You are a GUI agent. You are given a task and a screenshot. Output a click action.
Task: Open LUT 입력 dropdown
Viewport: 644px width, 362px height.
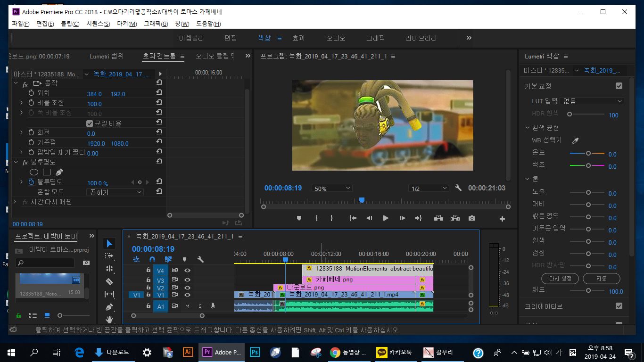tap(592, 101)
